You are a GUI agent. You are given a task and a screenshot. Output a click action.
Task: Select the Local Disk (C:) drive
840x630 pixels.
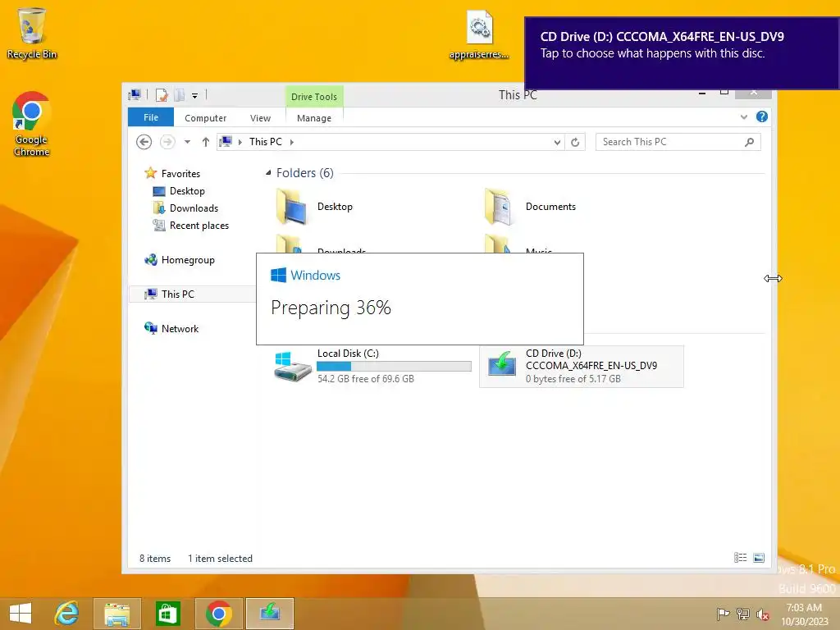coord(373,367)
